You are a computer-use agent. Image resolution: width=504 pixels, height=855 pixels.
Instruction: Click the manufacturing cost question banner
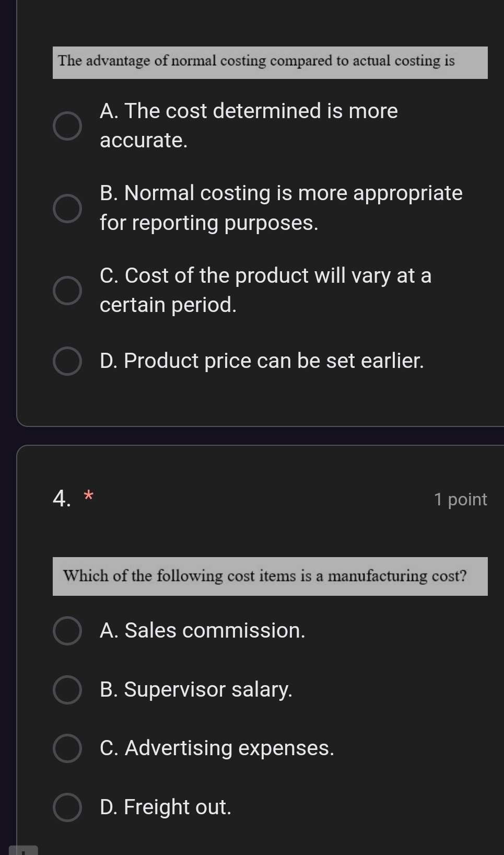[270, 576]
